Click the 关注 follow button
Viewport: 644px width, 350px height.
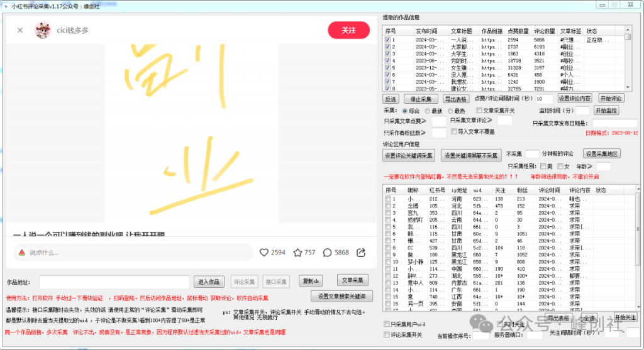tap(348, 30)
